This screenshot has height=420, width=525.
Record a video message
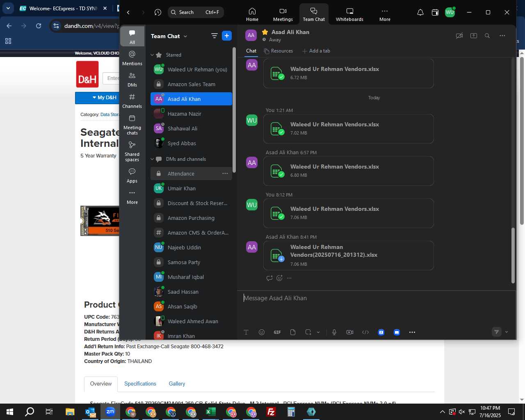pos(350,332)
